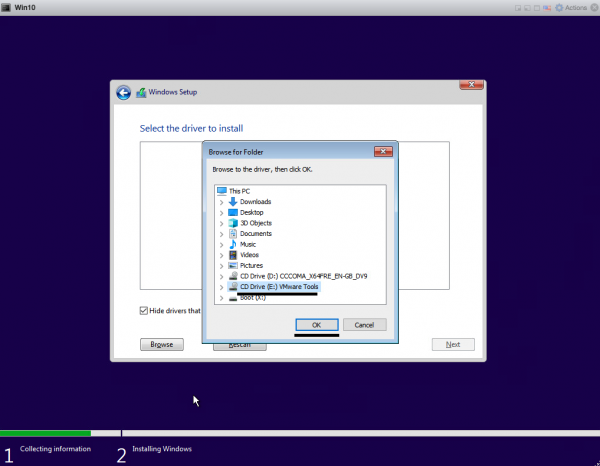Close the VM console with the round X
Viewport: 600px width, 466px height.
(594, 8)
